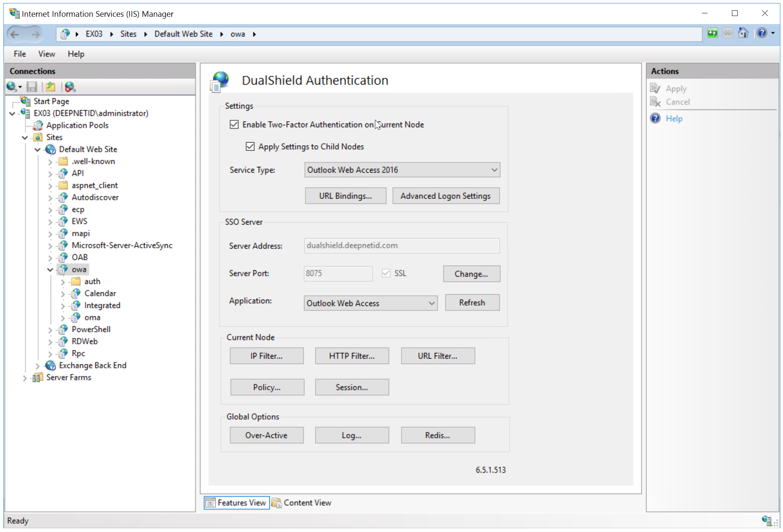Click the Up folder icon in Connections

click(50, 87)
